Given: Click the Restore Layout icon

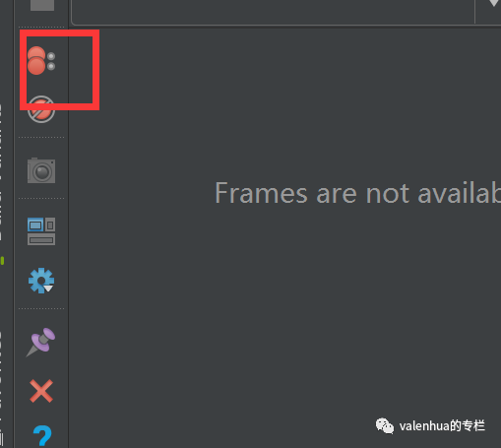Looking at the screenshot, I should click(41, 231).
